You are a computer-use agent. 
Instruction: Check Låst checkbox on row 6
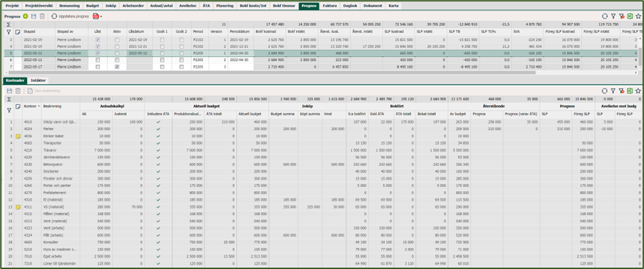point(97,60)
